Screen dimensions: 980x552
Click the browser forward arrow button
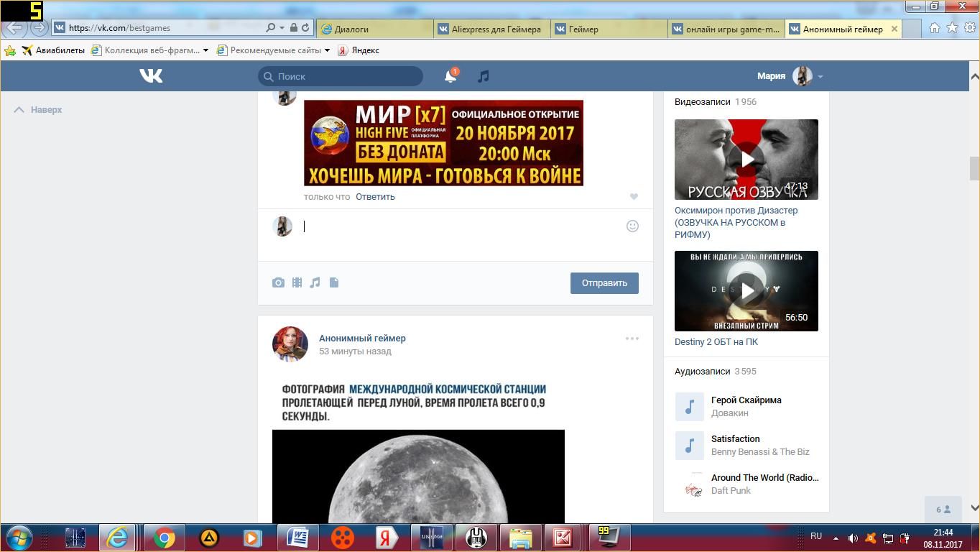pyautogui.click(x=39, y=27)
